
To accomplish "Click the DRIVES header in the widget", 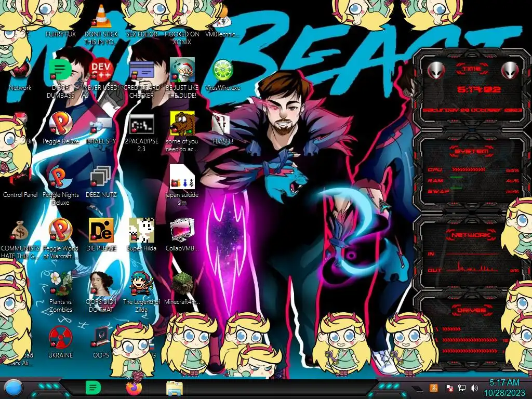I will pos(472,310).
